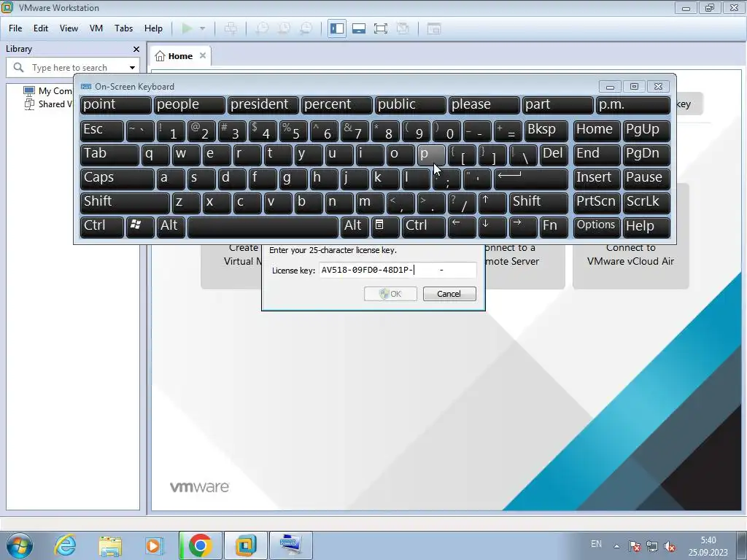This screenshot has height=560, width=747.
Task: Open On-Screen Keyboard Options
Action: [x=597, y=226]
